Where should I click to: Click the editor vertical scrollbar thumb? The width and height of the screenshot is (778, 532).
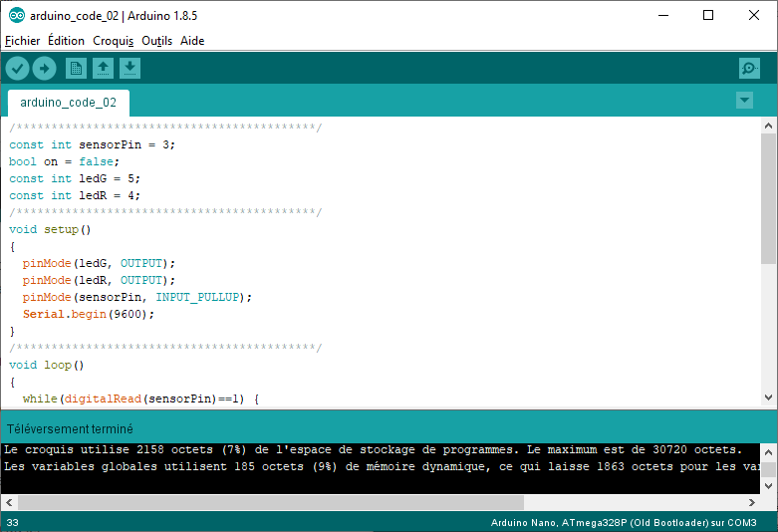pos(768,198)
